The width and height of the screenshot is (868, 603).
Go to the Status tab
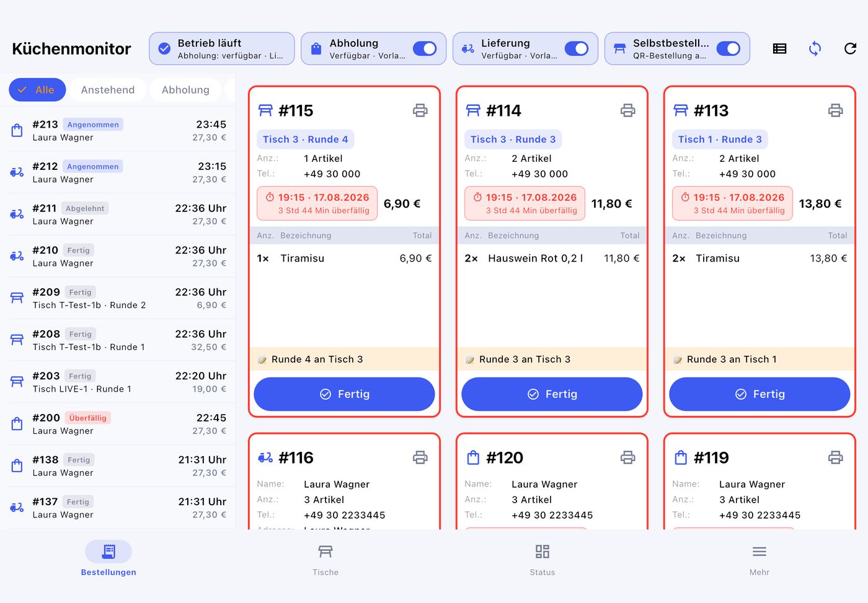[542, 559]
